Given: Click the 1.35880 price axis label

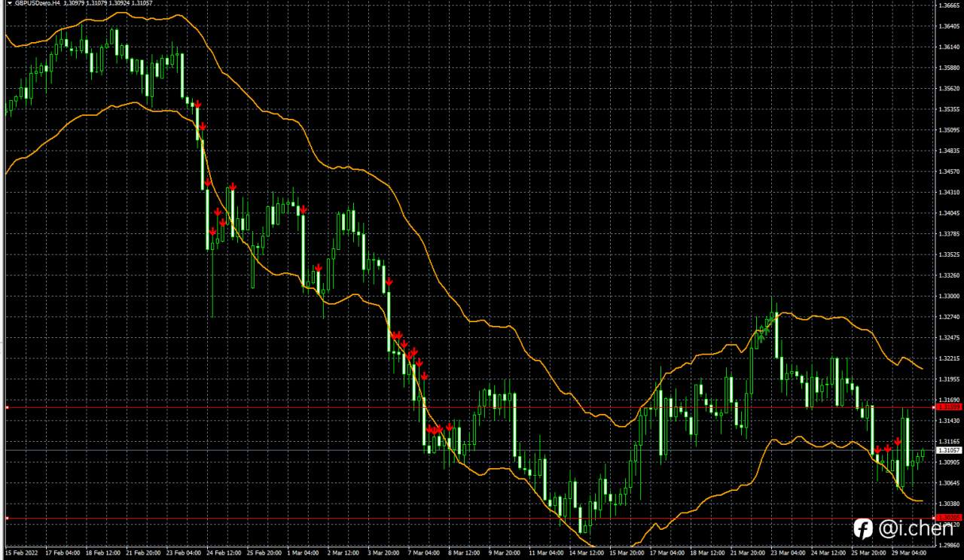Looking at the screenshot, I should pyautogui.click(x=949, y=68).
